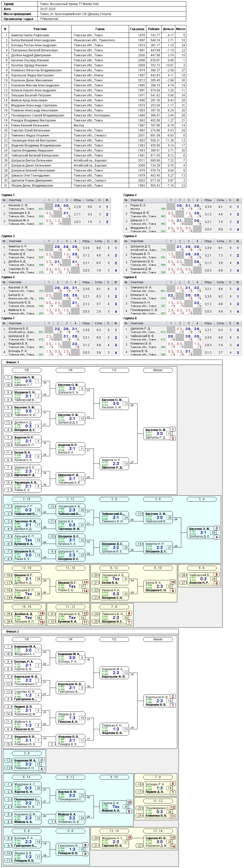
Task: Open participant 'Киселев Ольгерд Жанович'
Action: [30, 60]
